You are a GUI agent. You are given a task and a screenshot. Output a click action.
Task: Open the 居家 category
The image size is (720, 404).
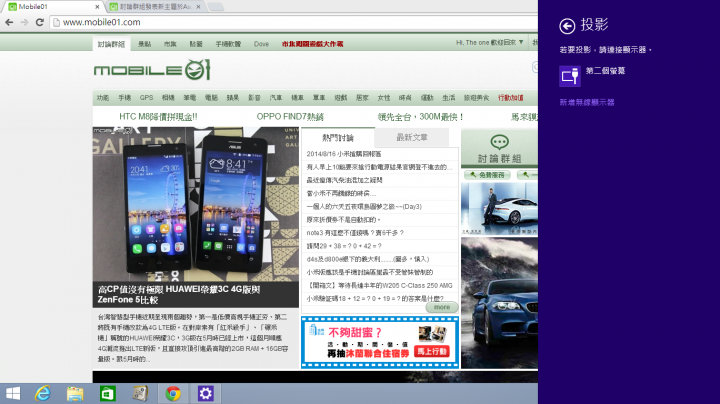tap(362, 98)
